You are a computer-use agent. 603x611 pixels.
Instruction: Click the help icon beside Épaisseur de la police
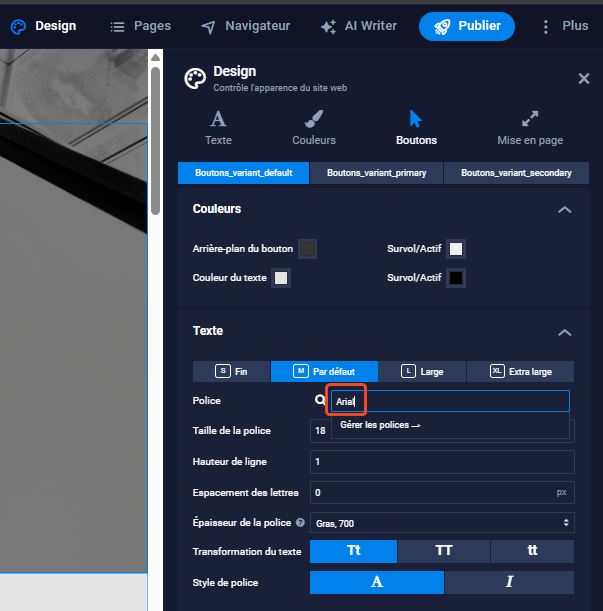tap(300, 523)
